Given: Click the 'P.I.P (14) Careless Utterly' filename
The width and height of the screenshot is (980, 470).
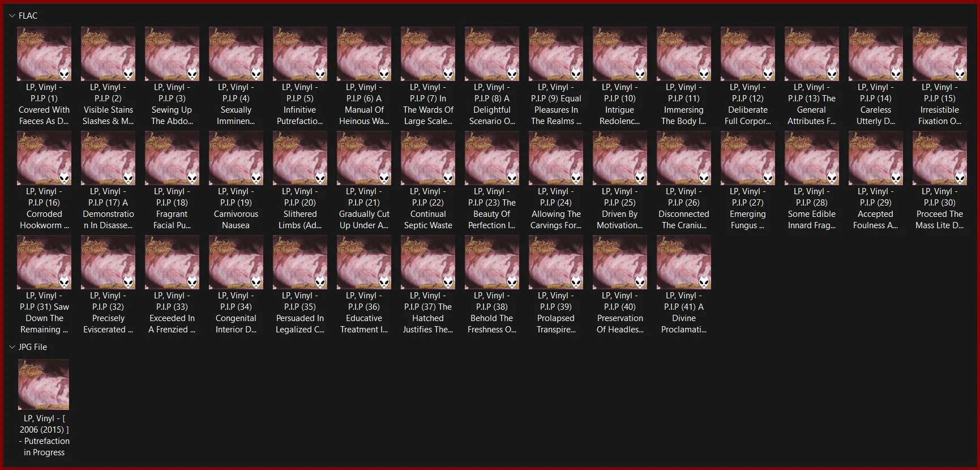Looking at the screenshot, I should coord(876,104).
